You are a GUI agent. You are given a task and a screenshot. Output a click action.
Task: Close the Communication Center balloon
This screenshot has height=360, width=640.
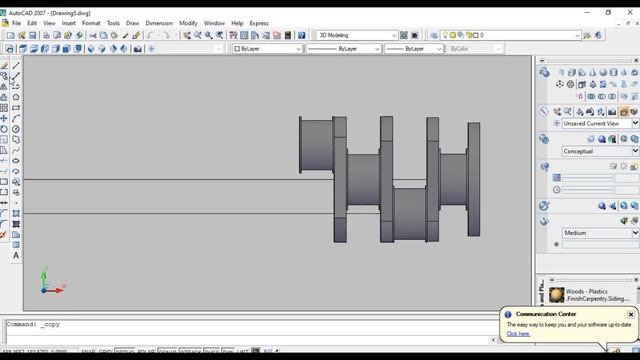(631, 315)
